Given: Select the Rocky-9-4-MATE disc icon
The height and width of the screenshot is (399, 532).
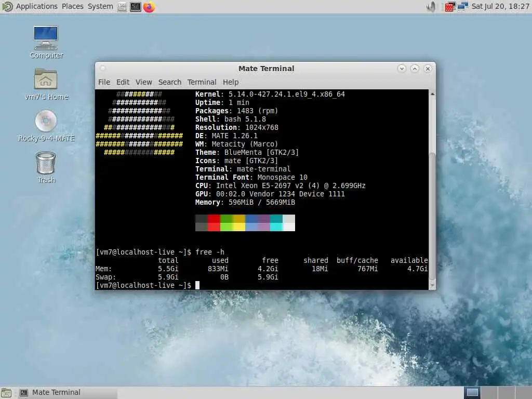Looking at the screenshot, I should (46, 126).
